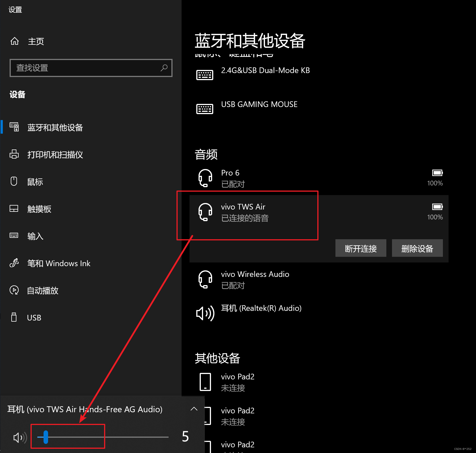Screen dimensions: 476x453
Task: Click the 其他设备 section heading
Action: pos(217,358)
